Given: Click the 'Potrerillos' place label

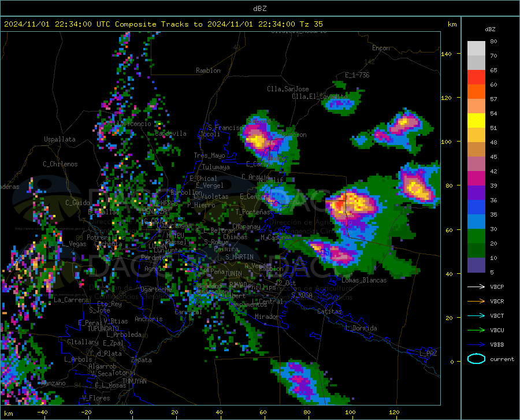Looking at the screenshot, I should [106, 237].
